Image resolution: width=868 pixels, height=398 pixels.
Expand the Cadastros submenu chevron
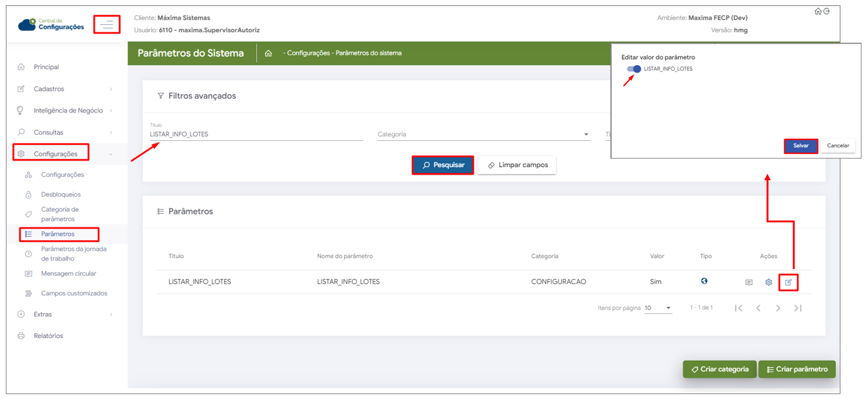click(110, 89)
